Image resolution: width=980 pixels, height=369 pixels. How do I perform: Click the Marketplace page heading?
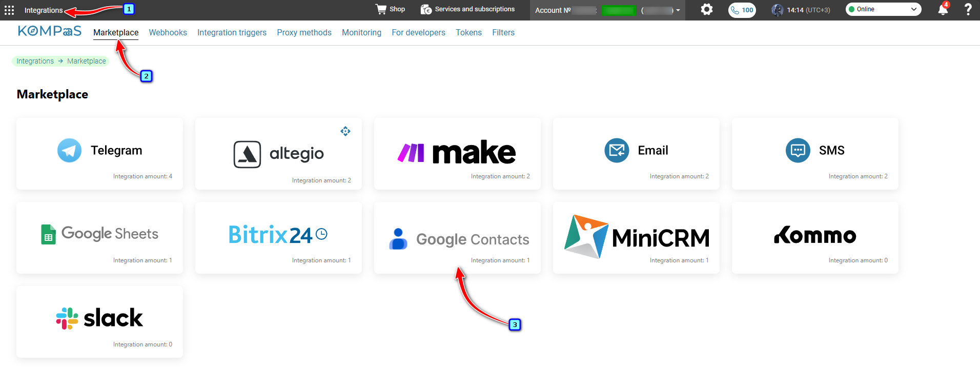[52, 94]
